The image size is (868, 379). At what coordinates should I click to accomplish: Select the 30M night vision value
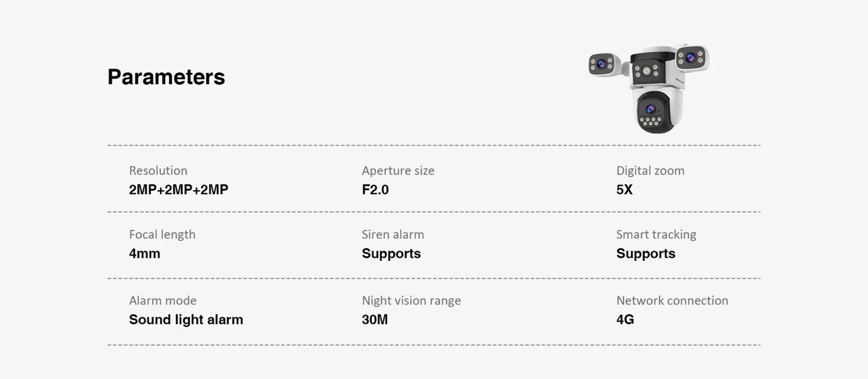tap(375, 320)
